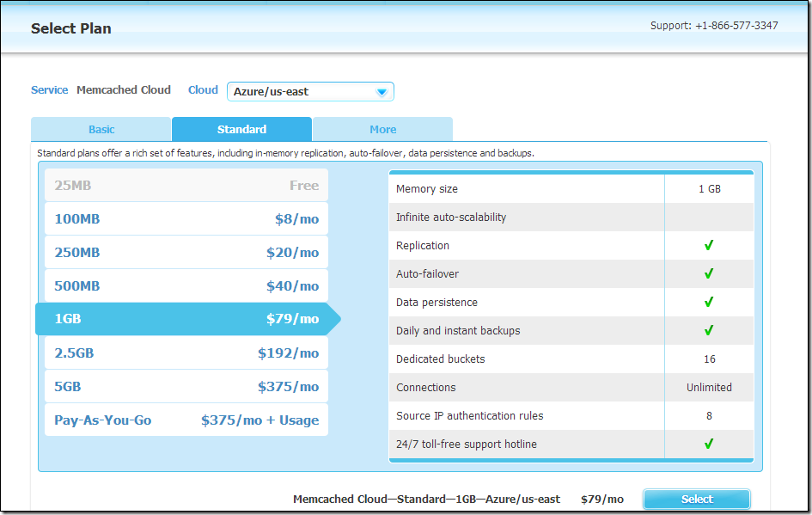The image size is (812, 515).
Task: Click the green checkmark for Data persistence
Action: pos(709,302)
